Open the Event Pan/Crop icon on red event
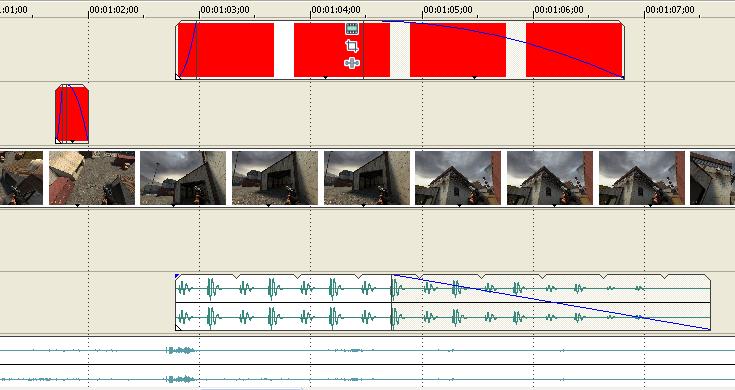This screenshot has height=390, width=735. (352, 46)
